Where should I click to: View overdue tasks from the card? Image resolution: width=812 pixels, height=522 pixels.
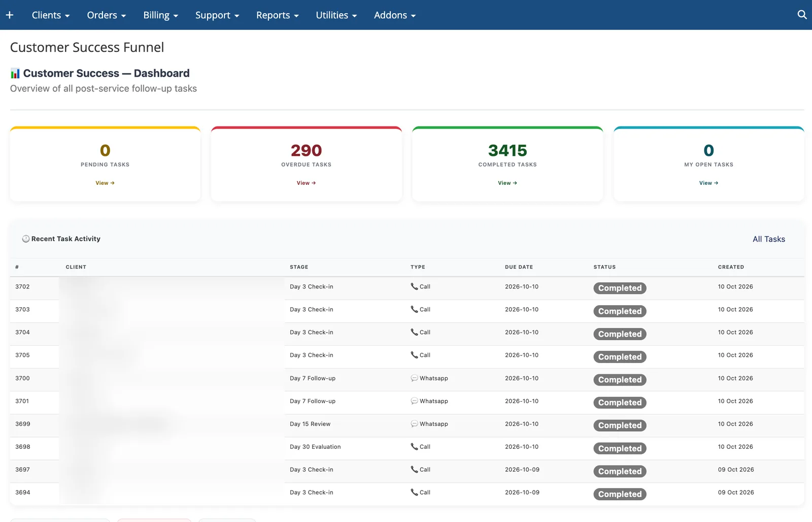pos(306,183)
